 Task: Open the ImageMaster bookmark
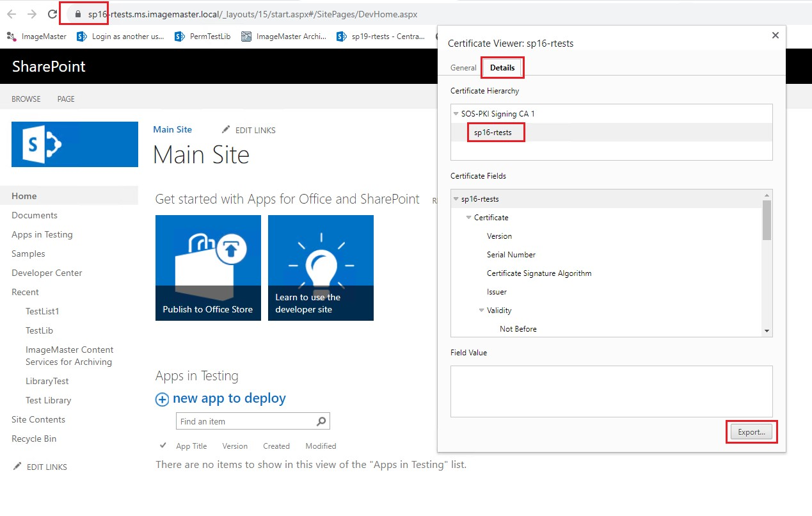[36, 36]
